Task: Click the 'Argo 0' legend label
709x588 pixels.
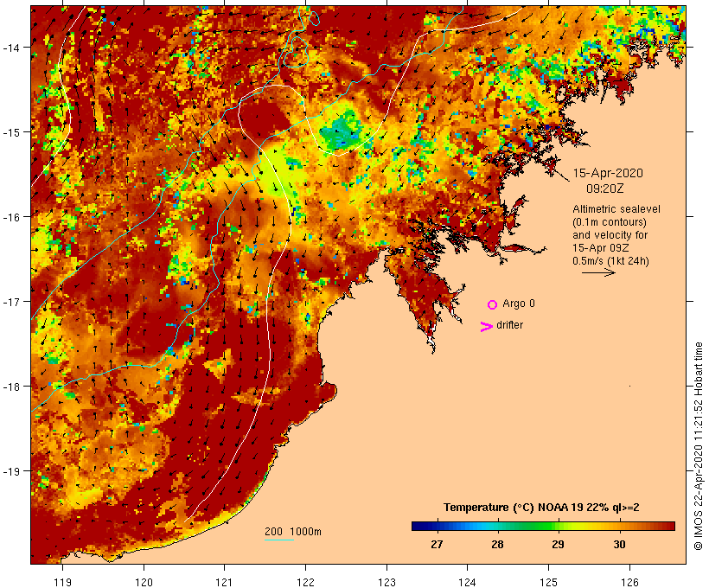Action: click(518, 304)
